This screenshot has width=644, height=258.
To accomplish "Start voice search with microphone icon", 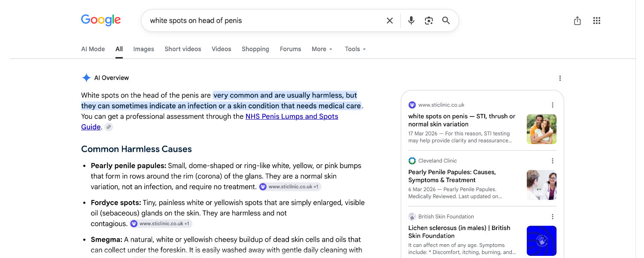I will pos(411,21).
